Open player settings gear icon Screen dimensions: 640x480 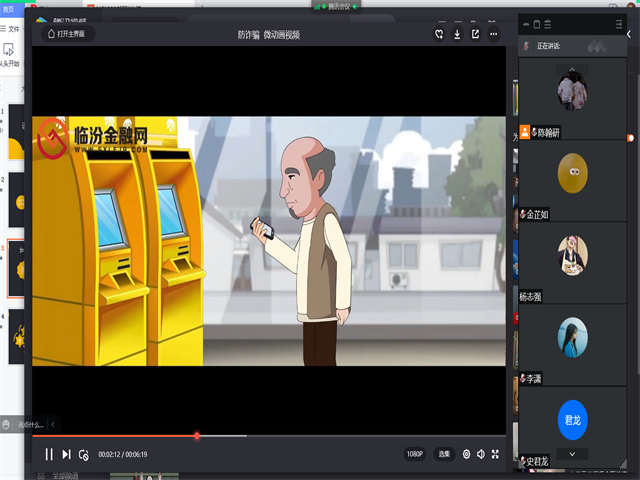(x=466, y=454)
